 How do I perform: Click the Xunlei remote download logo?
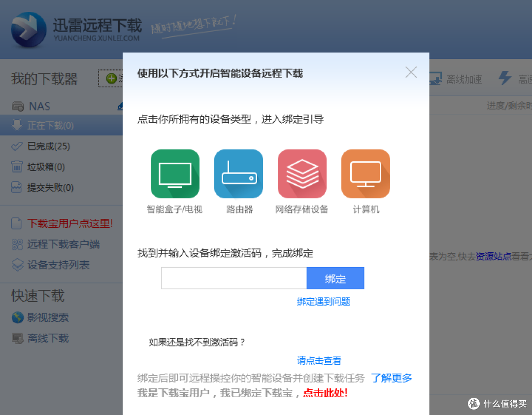pos(29,30)
